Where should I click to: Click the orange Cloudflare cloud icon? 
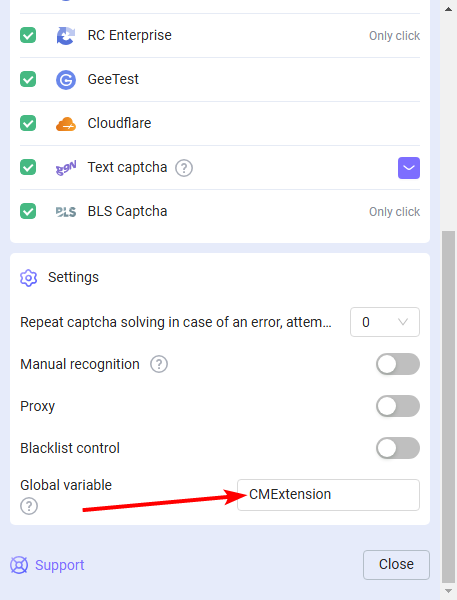point(66,124)
